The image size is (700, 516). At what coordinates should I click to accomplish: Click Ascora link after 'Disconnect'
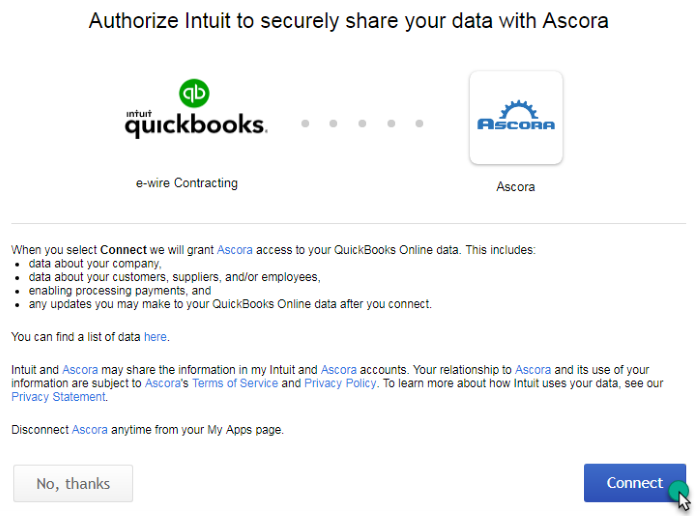tap(90, 430)
